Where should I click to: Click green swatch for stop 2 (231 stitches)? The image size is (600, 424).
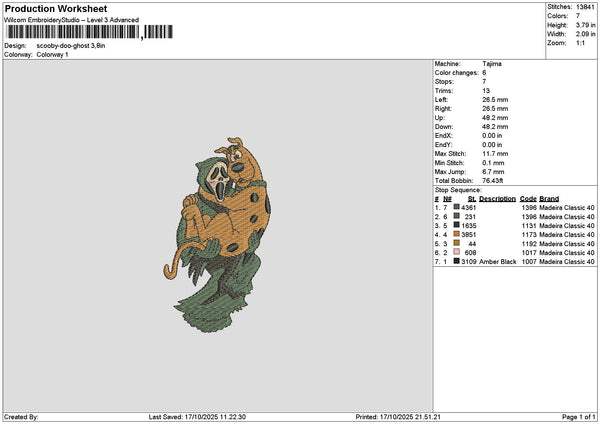point(457,216)
